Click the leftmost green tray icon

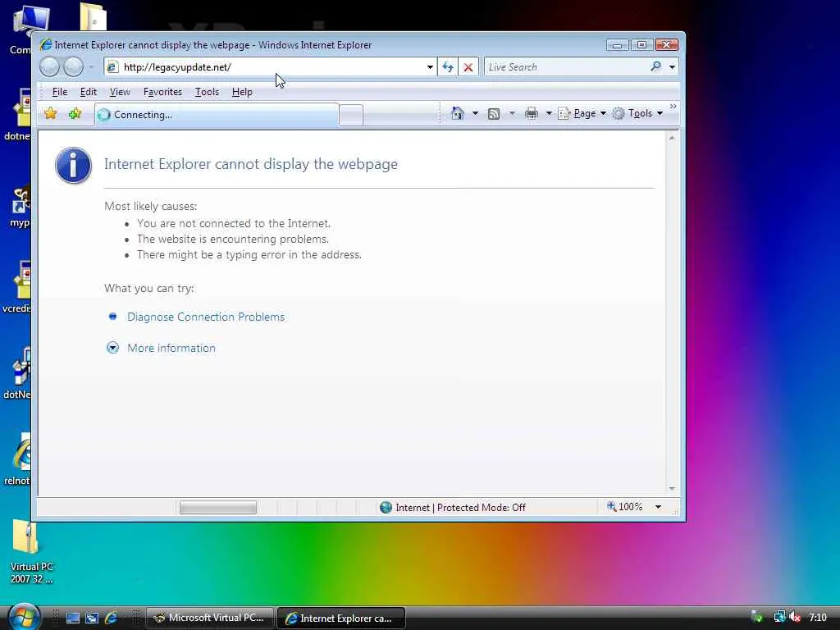point(757,618)
